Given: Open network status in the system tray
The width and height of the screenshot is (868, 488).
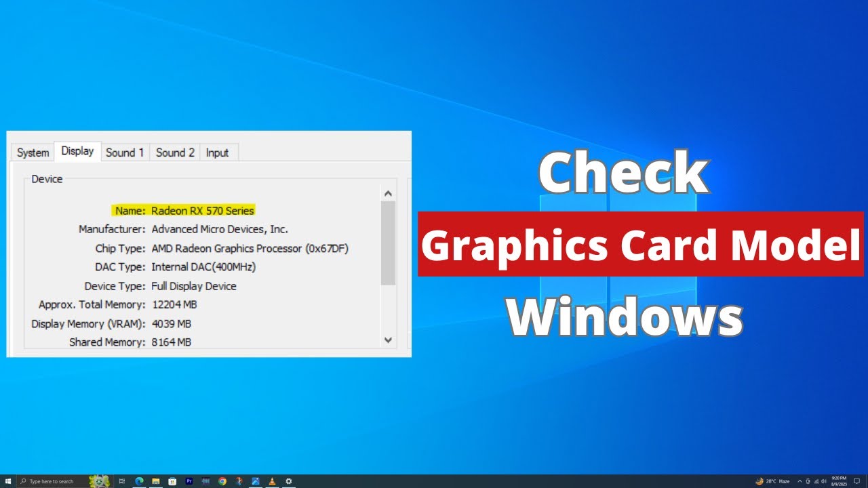Looking at the screenshot, I should click(x=816, y=481).
